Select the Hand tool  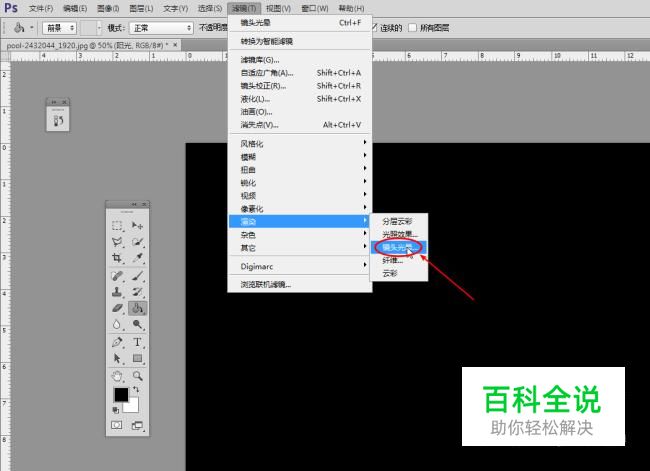(x=117, y=376)
